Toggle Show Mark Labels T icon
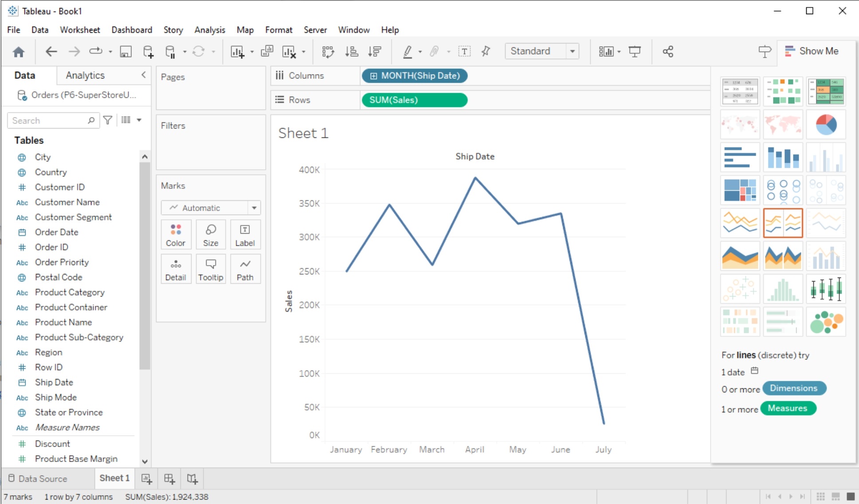The height and width of the screenshot is (504, 859). tap(464, 51)
